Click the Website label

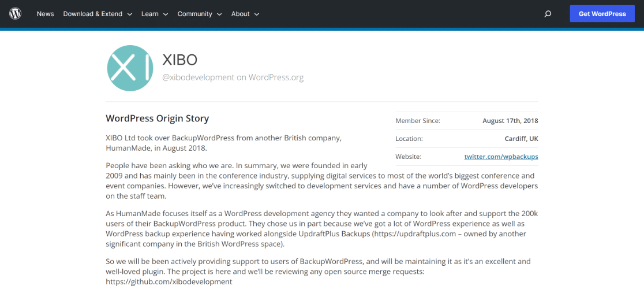tap(408, 157)
